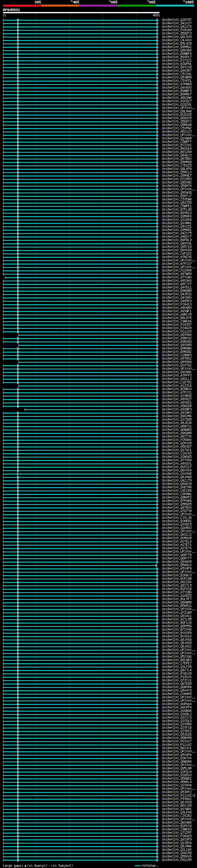Select the UniRef100_B8LRY5 label
This screenshot has height=868, width=197.
tap(176, 318)
